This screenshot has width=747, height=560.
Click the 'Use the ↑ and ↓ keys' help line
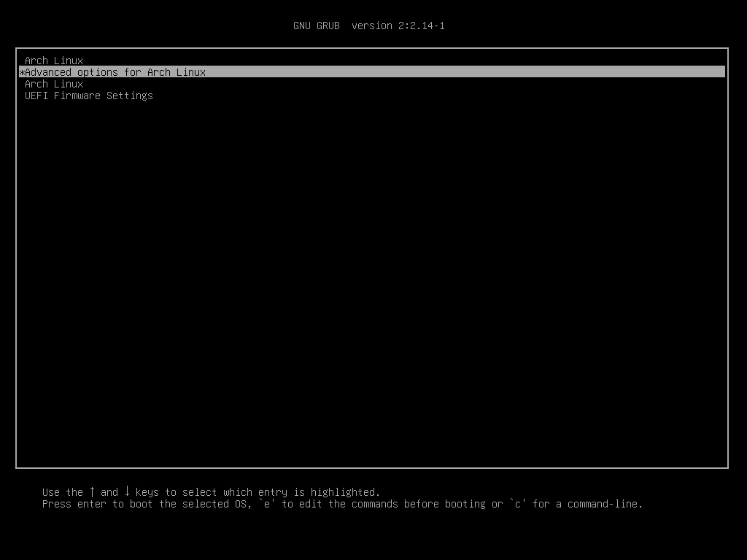tap(211, 492)
